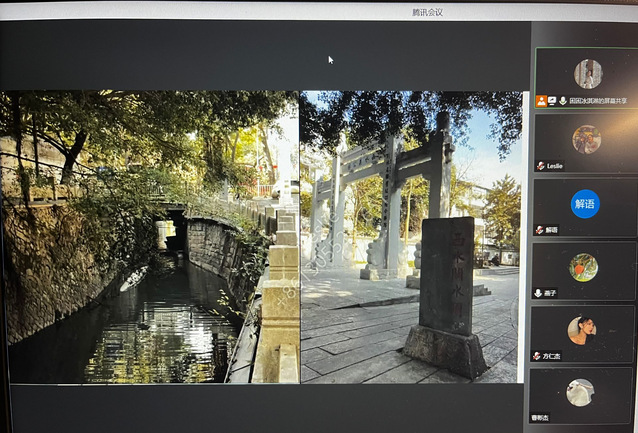Screen dimensions: 638x433
Task: Click 方仁杰's muted microphone icon
Action: coord(540,355)
